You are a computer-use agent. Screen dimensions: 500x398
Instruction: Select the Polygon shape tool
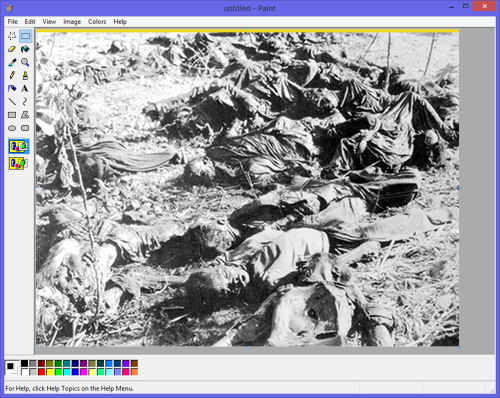click(25, 115)
